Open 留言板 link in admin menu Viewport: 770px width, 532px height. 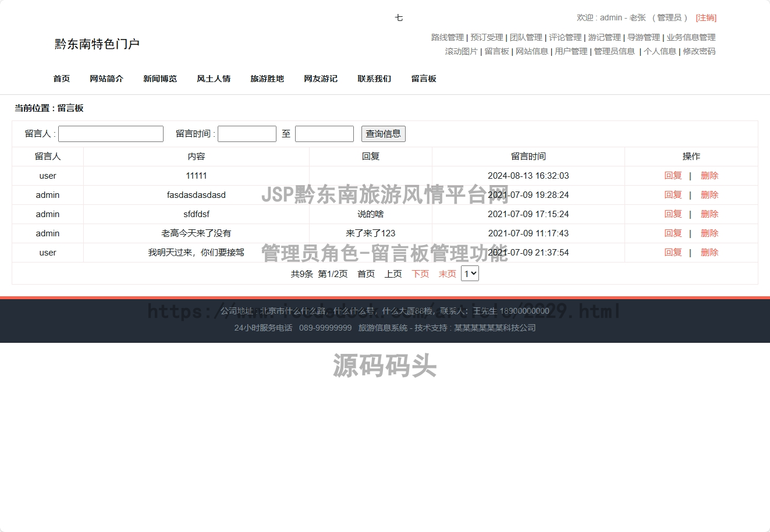(496, 51)
